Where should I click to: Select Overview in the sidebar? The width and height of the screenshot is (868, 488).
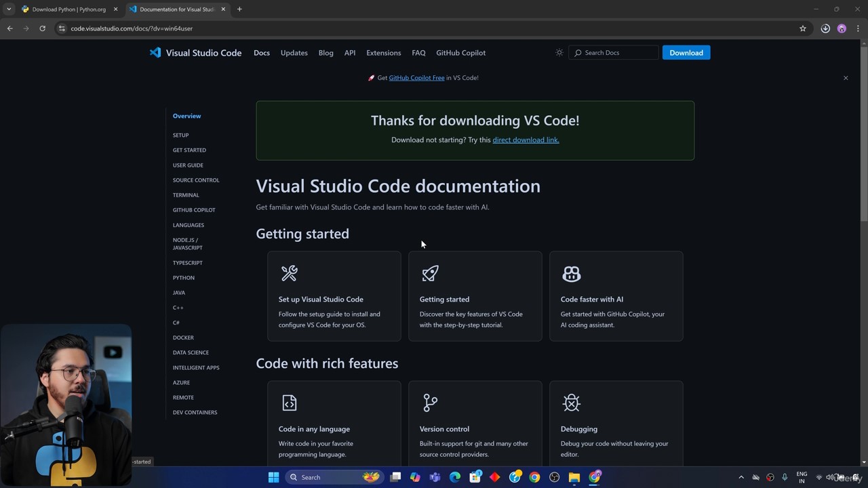click(186, 116)
